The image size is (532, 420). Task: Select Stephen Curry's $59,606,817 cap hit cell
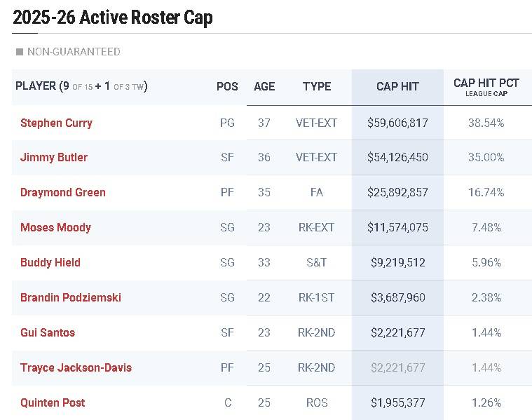[x=397, y=123]
